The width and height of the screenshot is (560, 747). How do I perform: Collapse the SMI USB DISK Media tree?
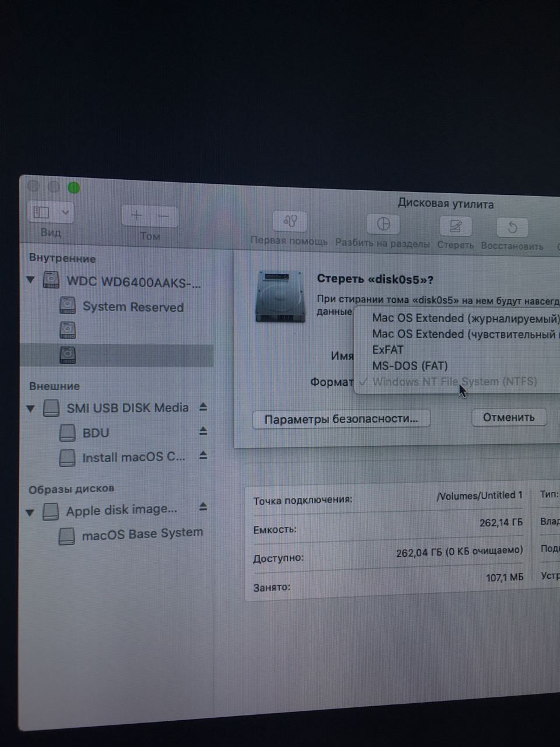click(31, 408)
